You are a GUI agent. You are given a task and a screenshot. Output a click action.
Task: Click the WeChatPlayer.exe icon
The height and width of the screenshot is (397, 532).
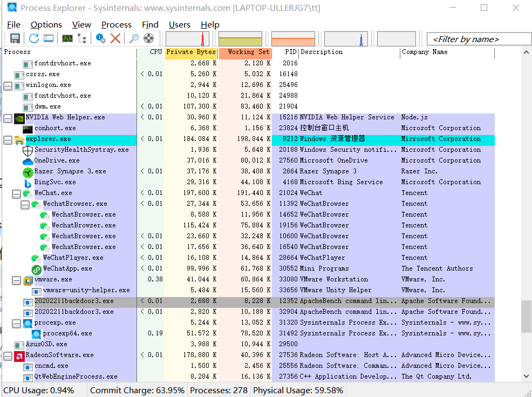36,259
